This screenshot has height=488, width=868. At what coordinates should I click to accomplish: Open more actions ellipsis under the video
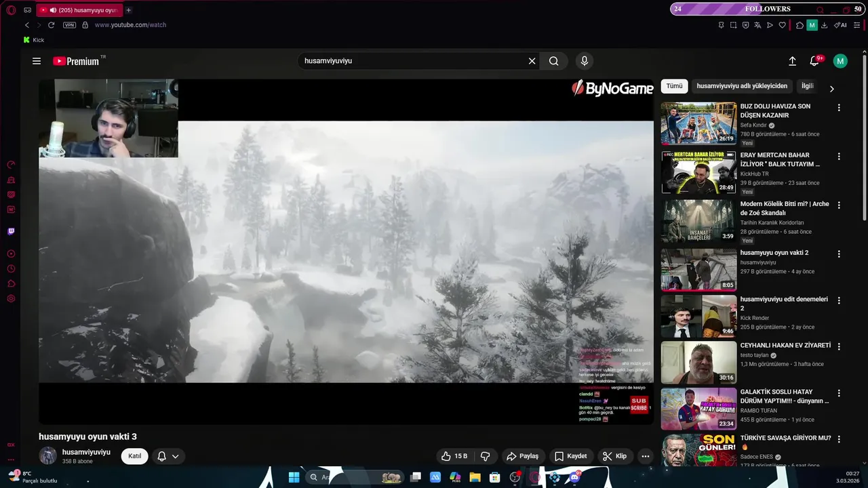pyautogui.click(x=646, y=456)
